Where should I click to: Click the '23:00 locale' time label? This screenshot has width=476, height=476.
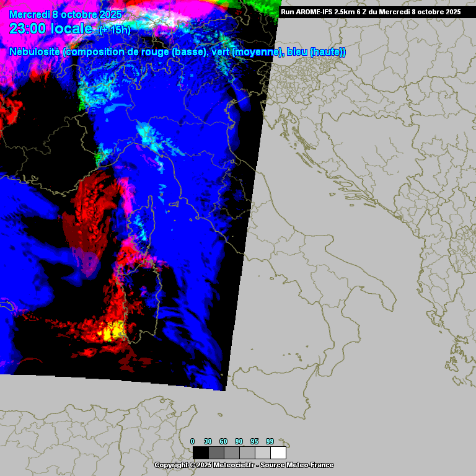click(51, 29)
